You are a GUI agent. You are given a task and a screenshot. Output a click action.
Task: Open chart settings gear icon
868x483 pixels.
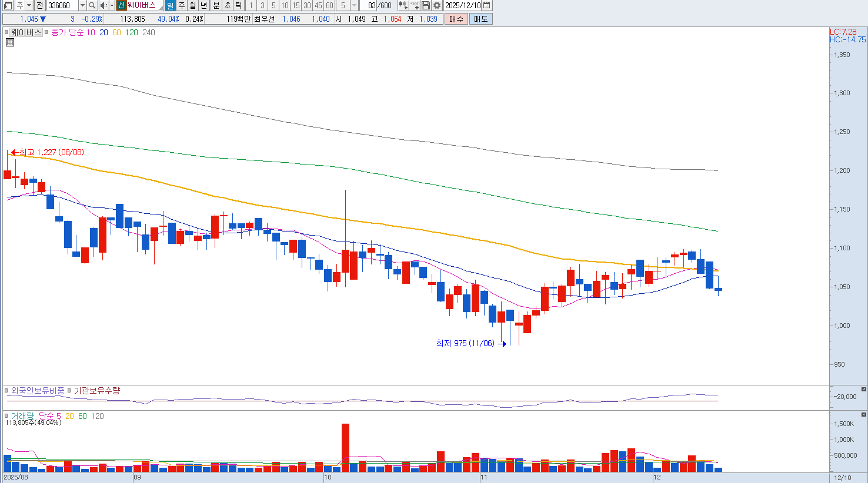click(437, 5)
